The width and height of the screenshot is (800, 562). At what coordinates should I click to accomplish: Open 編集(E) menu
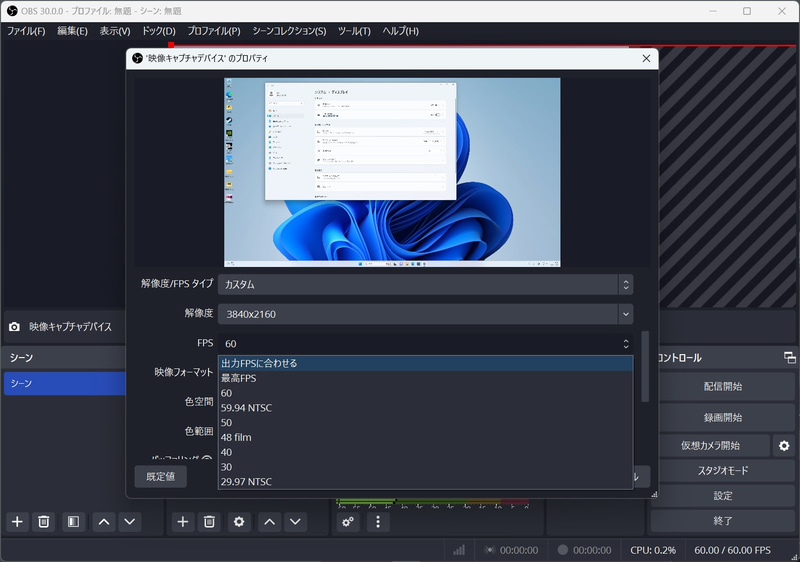click(72, 31)
